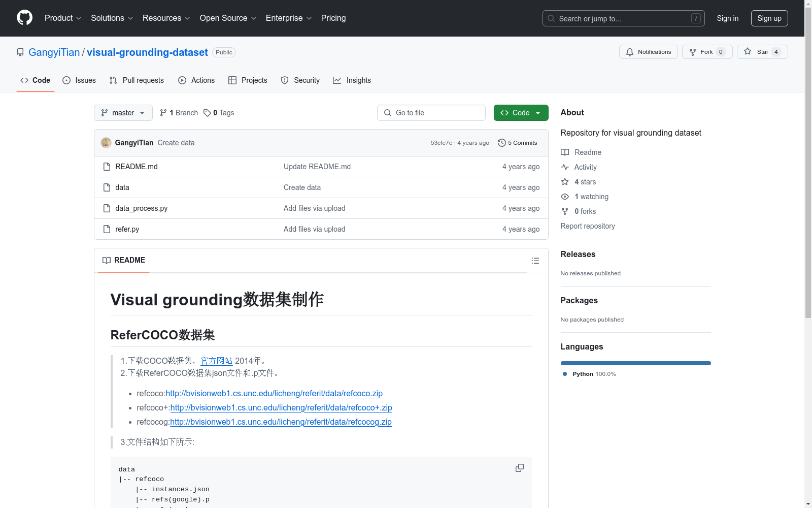Open the master branch dropdown
812x508 pixels.
123,113
